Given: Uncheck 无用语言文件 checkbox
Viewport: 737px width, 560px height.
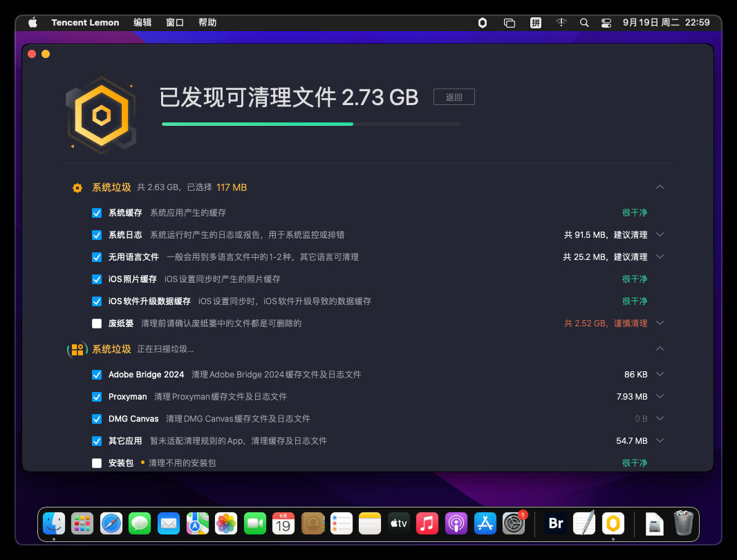Looking at the screenshot, I should [97, 257].
